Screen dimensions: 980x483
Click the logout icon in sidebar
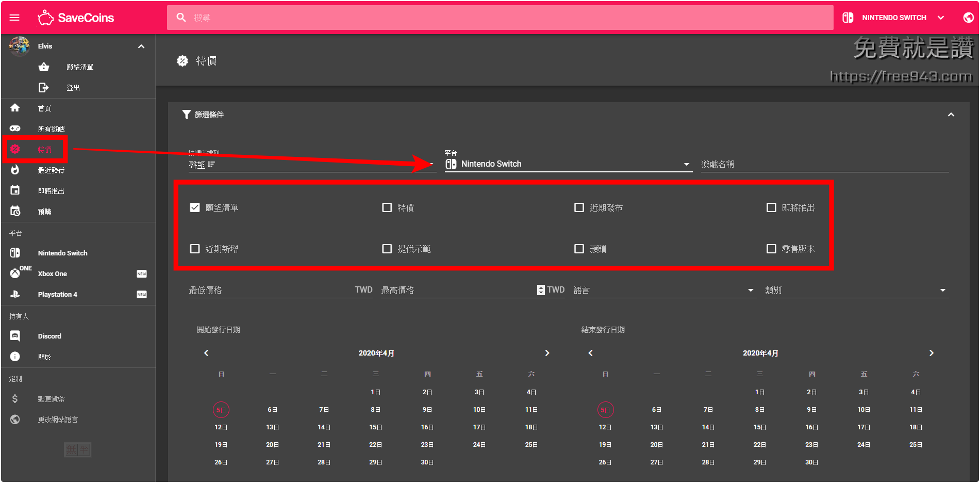point(44,88)
